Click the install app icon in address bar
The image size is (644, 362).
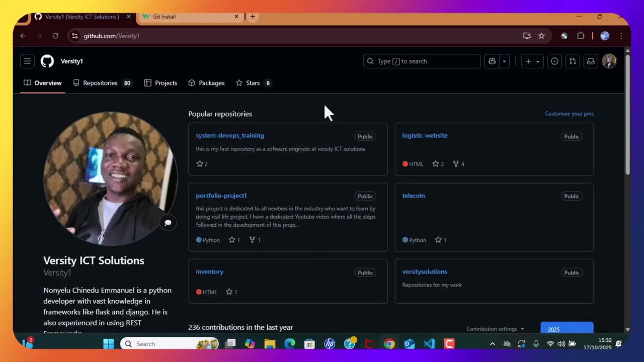[x=527, y=36]
